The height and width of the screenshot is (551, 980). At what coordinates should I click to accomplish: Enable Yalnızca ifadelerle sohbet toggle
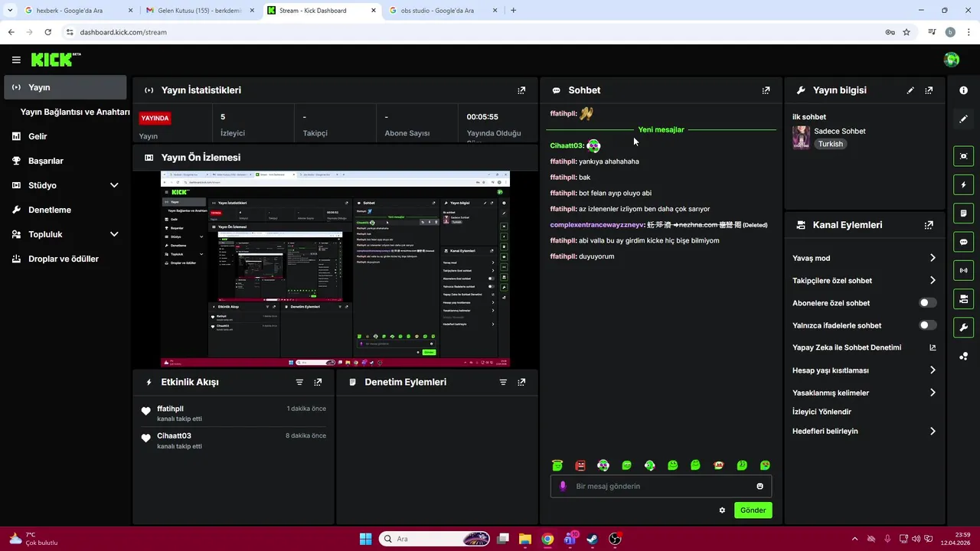(x=927, y=325)
